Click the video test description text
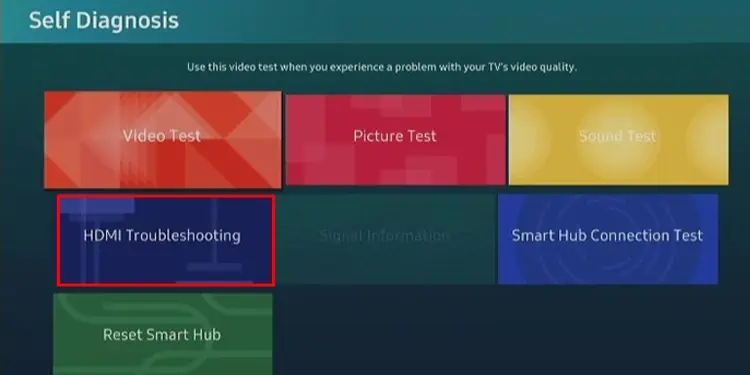750x375 pixels. pyautogui.click(x=382, y=67)
